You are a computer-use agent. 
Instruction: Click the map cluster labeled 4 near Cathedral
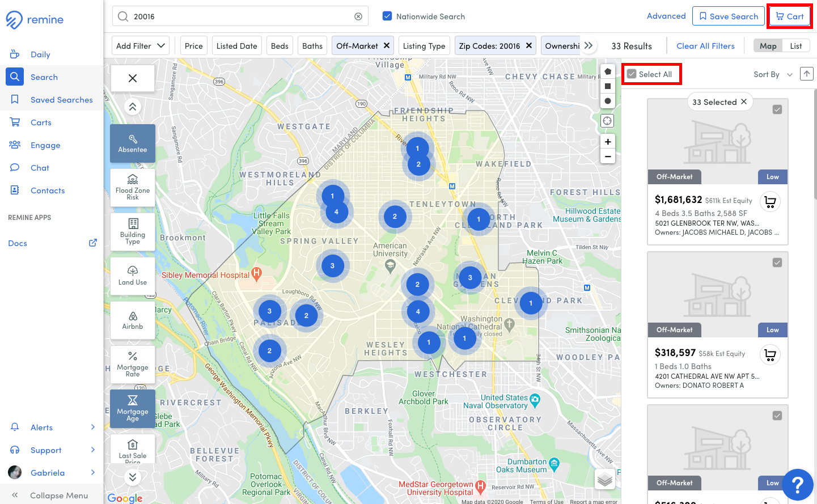tap(418, 311)
